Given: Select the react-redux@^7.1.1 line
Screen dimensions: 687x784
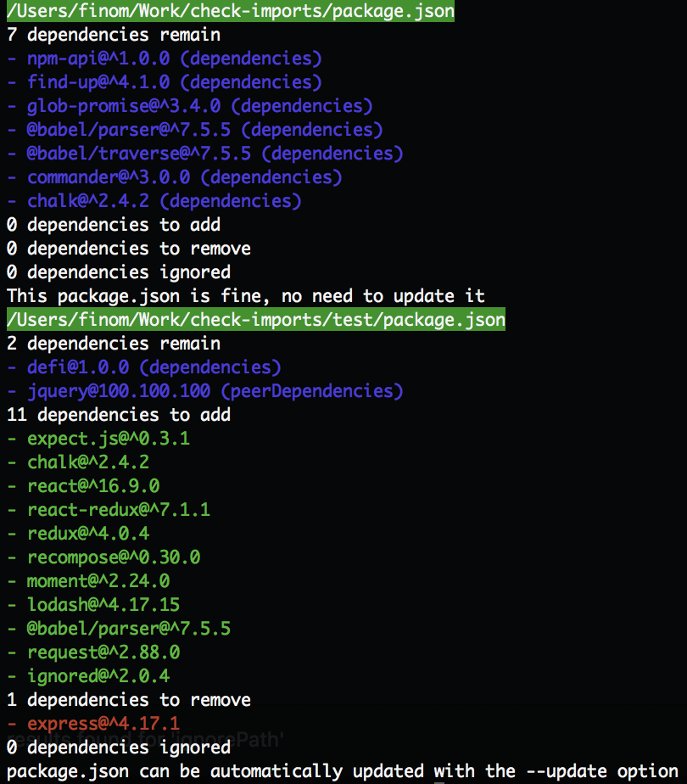Looking at the screenshot, I should coord(109,510).
